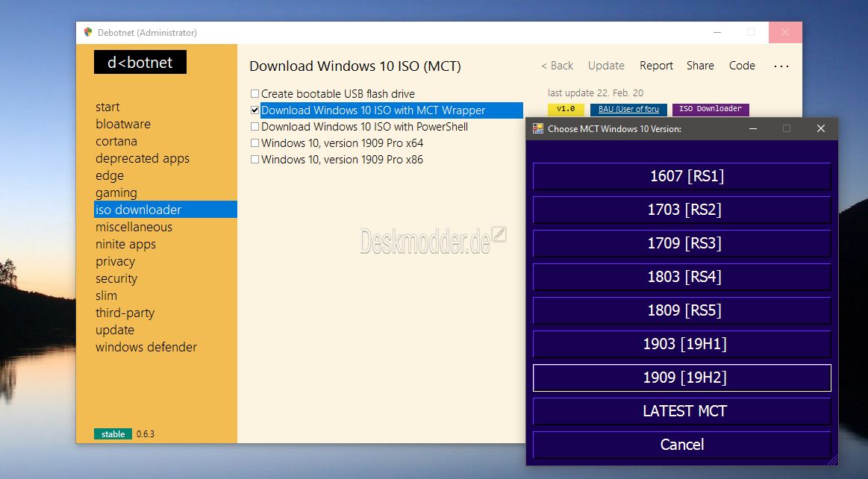This screenshot has width=868, height=479.
Task: Select the iso downloader category
Action: 166,210
